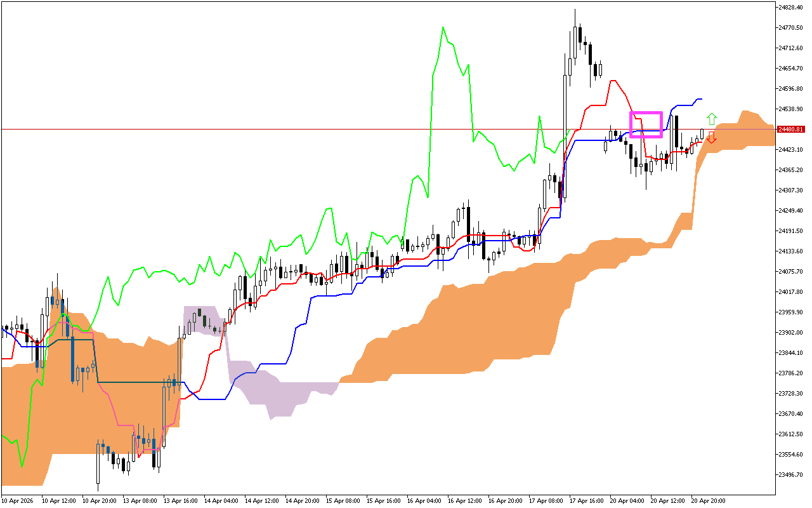The image size is (812, 508).
Task: Click the 17 Apr 16:00 time label
Action: click(586, 500)
